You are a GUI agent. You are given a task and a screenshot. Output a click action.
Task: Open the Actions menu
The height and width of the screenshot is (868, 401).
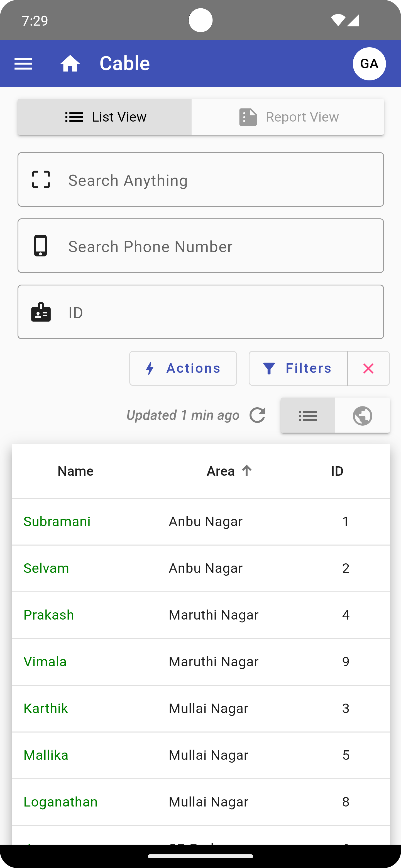pos(183,368)
